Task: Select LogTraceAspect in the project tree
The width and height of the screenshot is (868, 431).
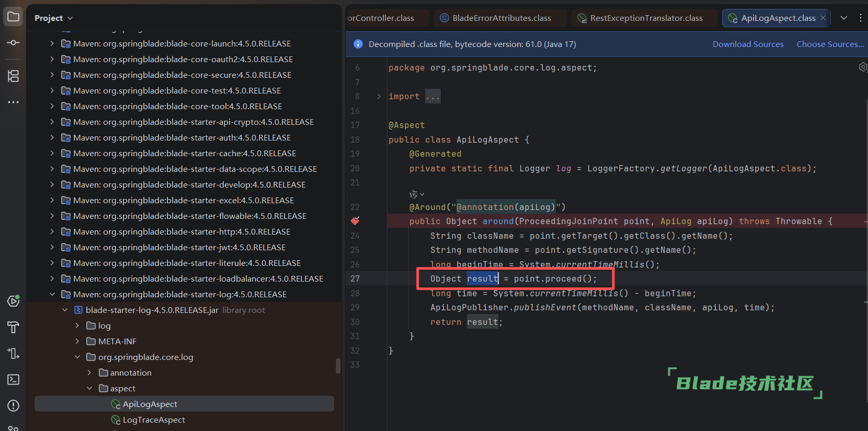Action: click(x=154, y=420)
